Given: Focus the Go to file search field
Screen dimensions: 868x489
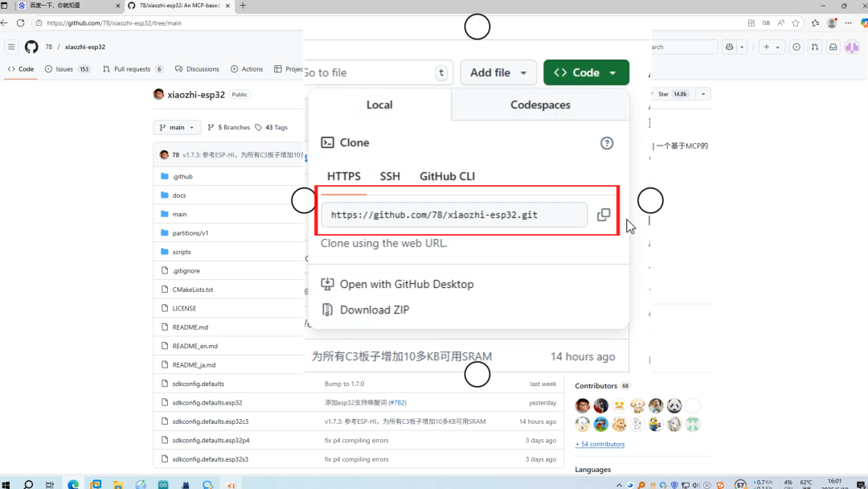Looking at the screenshot, I should 379,72.
